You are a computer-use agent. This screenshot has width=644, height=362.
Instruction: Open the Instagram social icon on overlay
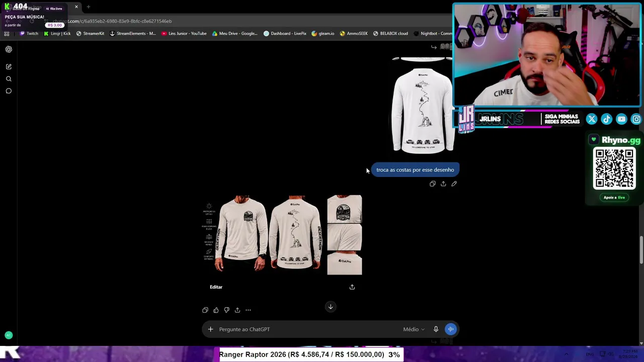[x=636, y=119]
